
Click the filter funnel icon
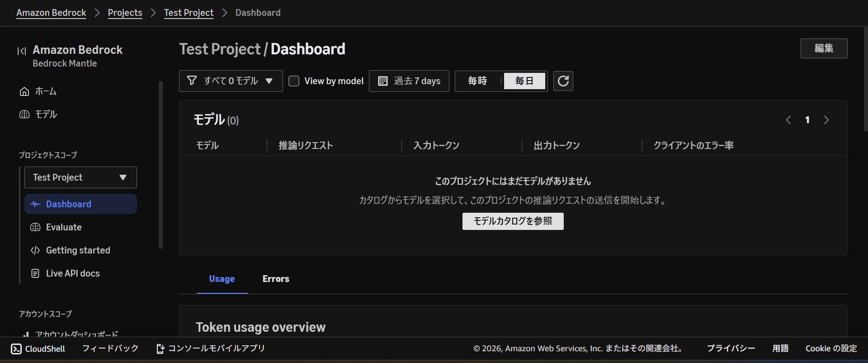192,81
